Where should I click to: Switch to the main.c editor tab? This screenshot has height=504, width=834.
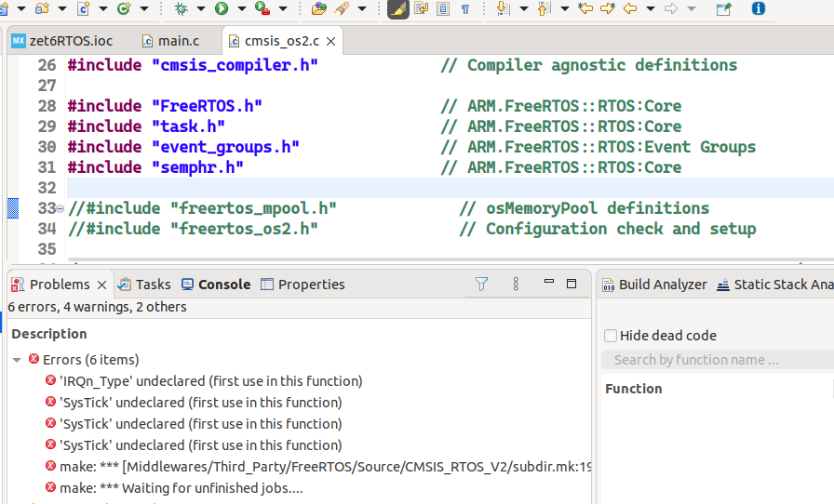tap(176, 42)
